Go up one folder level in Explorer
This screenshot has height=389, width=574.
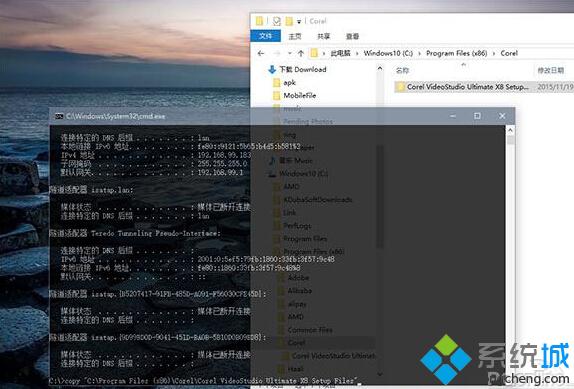tap(301, 53)
